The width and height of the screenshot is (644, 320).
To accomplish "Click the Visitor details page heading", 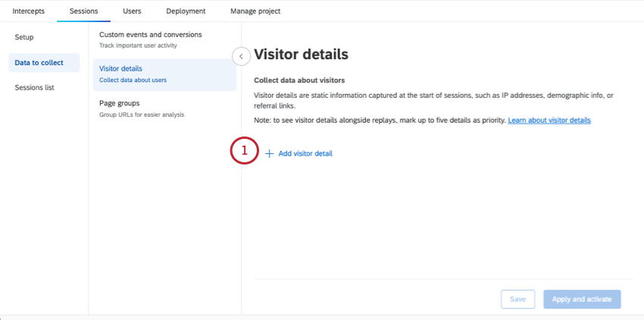I will coord(301,55).
